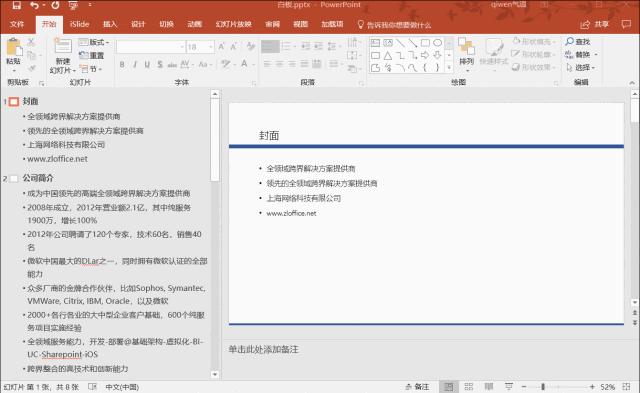640x393 pixels.
Task: Switch to the Slide Show (幻灯片放映) tab
Action: tap(233, 24)
